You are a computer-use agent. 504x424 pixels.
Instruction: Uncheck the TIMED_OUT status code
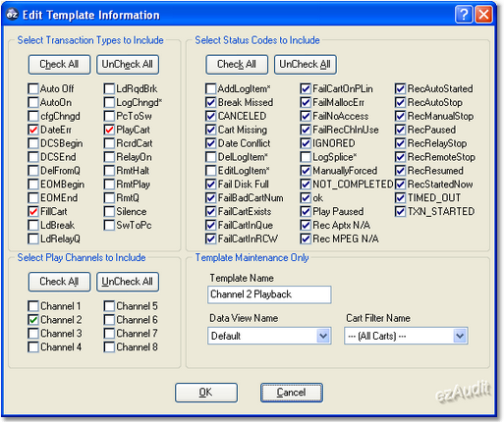click(400, 198)
